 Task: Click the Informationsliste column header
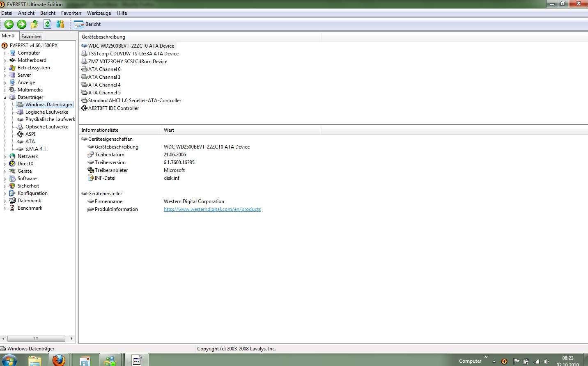point(120,130)
